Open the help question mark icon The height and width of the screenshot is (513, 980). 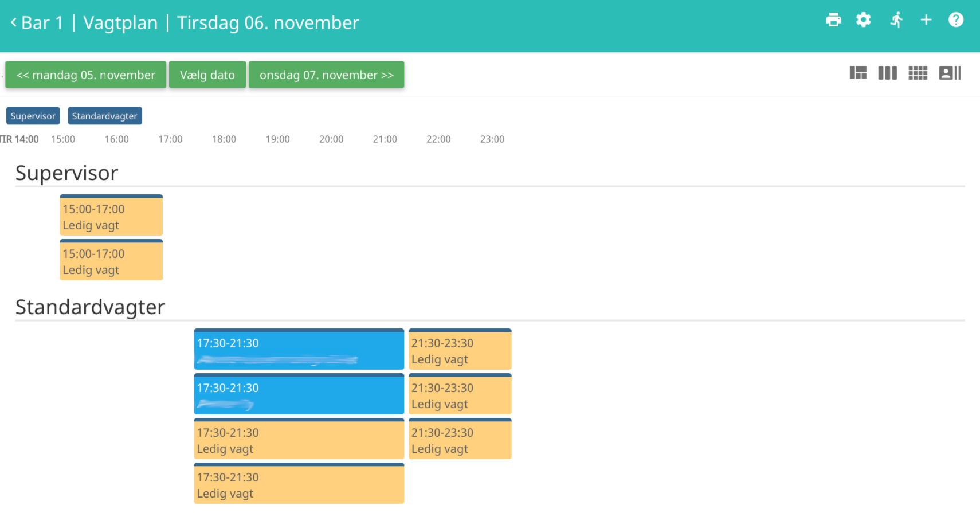(x=956, y=20)
